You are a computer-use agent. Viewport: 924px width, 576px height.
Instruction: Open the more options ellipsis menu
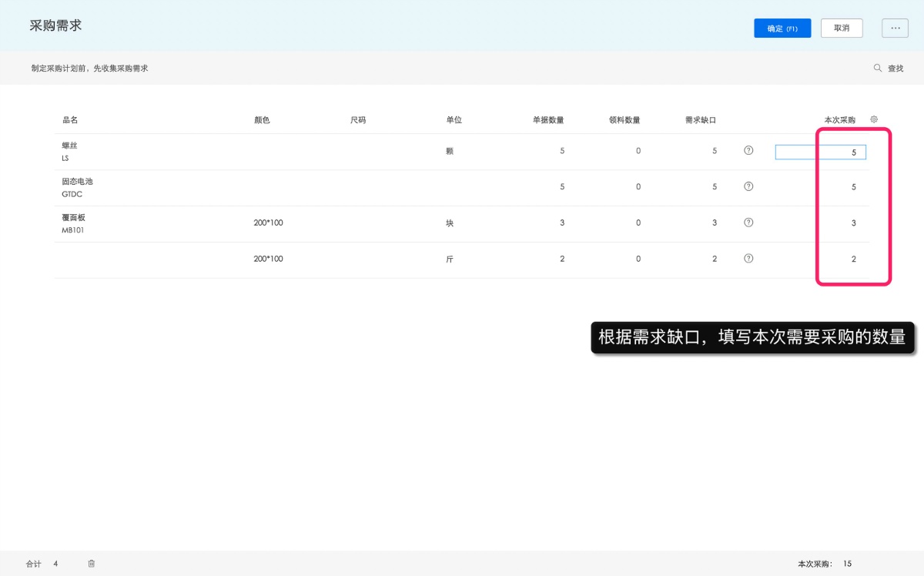point(896,28)
